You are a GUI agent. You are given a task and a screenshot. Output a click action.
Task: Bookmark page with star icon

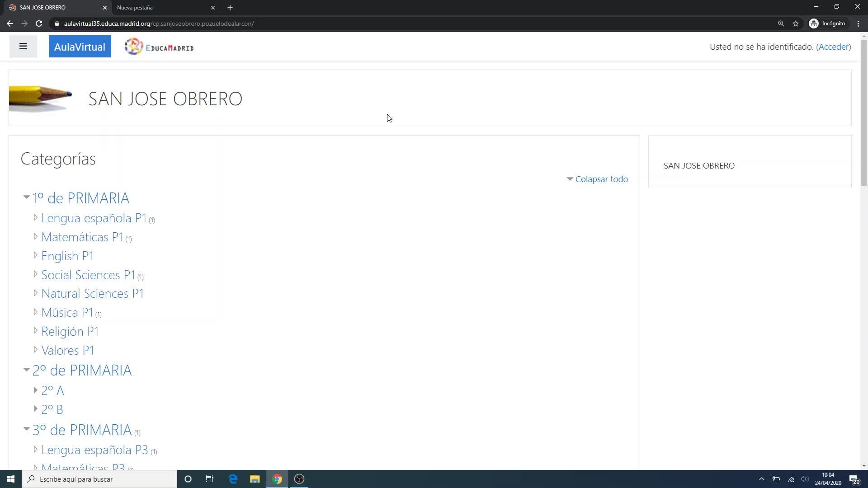(796, 23)
